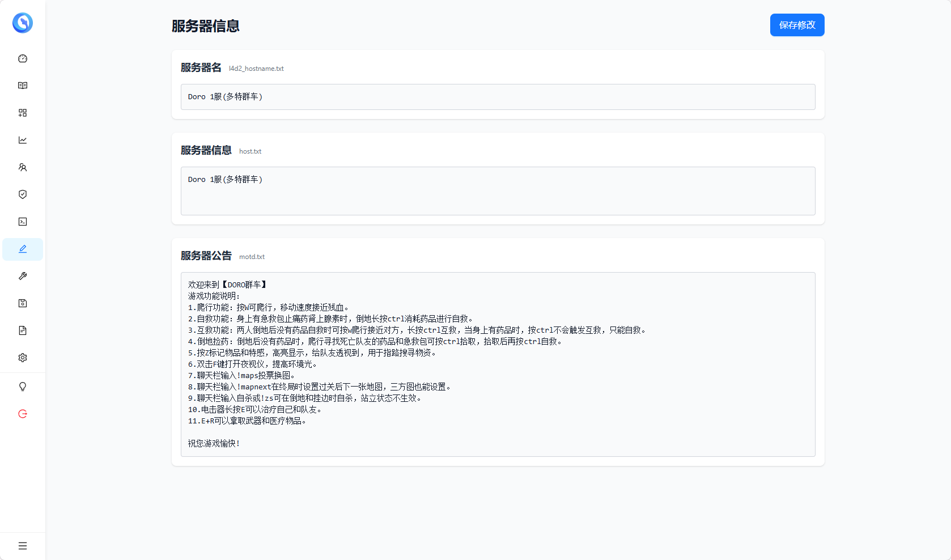Click the line 欢迎来到【DORO群车】

tap(227, 285)
